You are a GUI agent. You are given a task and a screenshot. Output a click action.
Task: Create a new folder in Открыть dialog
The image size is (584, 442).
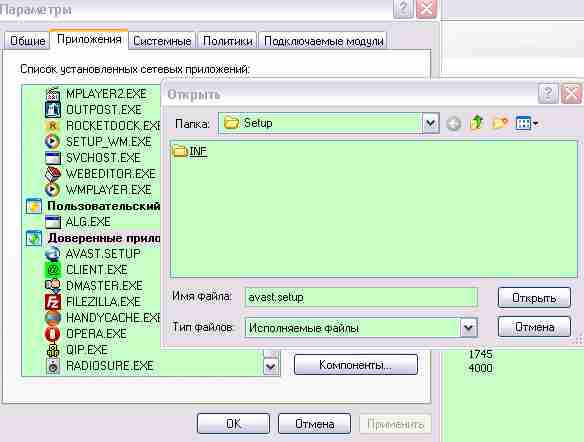(500, 123)
